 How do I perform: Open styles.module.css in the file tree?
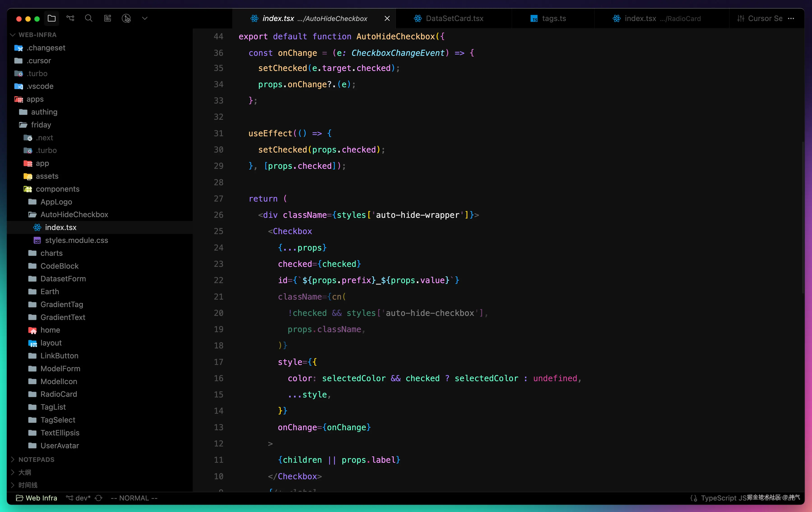point(76,240)
